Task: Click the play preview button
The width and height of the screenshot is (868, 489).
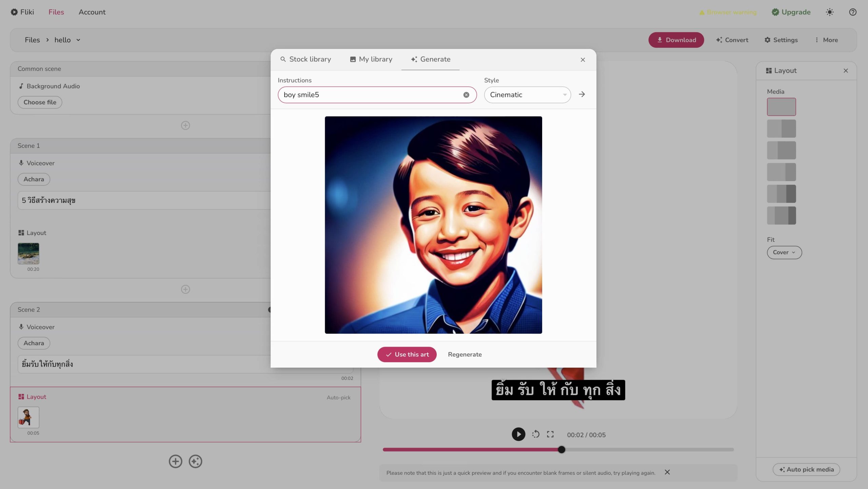Action: pyautogui.click(x=518, y=434)
